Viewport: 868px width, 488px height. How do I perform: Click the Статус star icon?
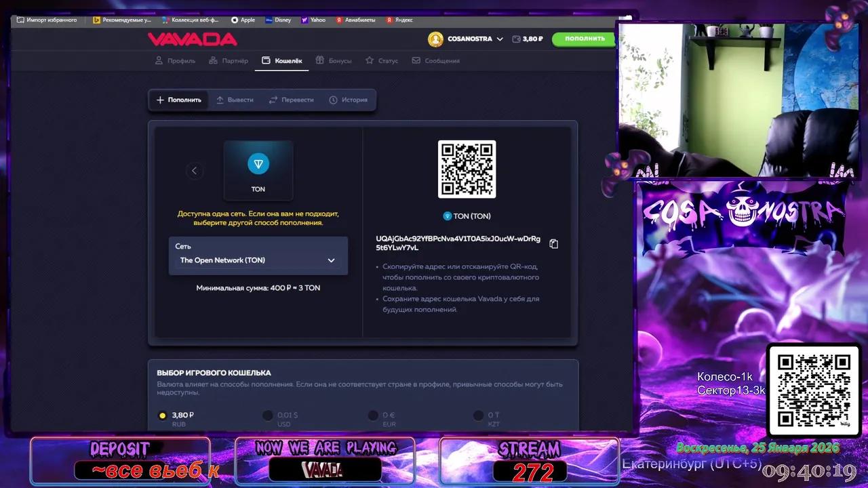coord(368,60)
